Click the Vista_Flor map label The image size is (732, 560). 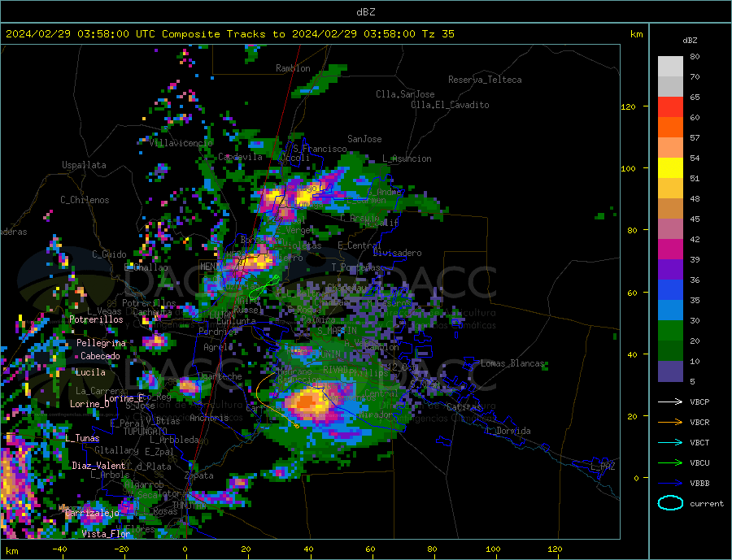click(106, 534)
